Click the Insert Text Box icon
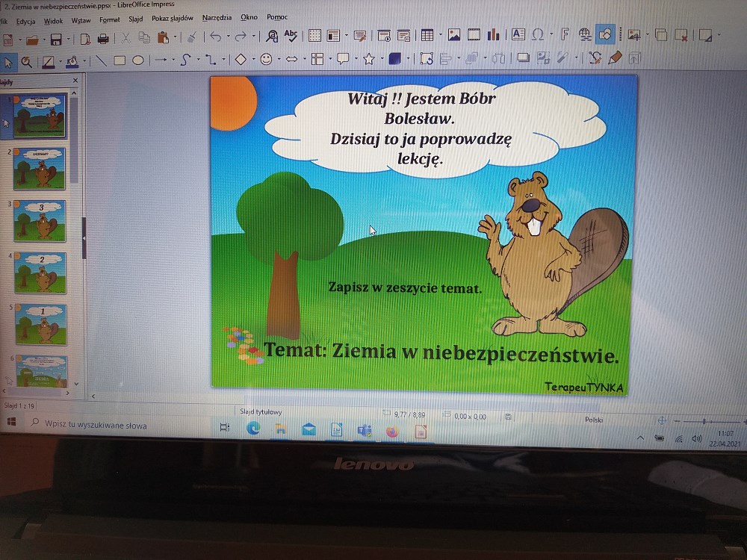This screenshot has height=560, width=747. 518,34
